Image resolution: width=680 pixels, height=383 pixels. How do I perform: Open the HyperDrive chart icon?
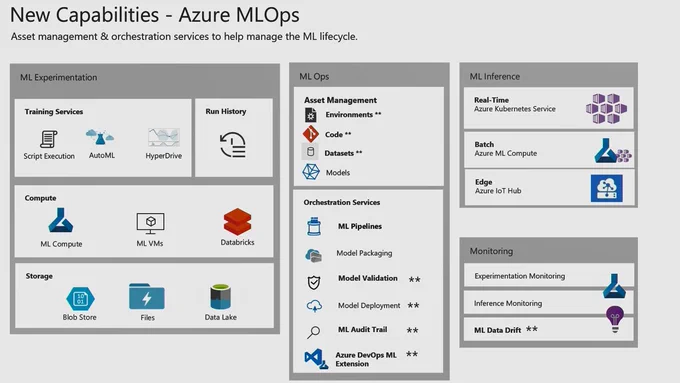pos(163,137)
